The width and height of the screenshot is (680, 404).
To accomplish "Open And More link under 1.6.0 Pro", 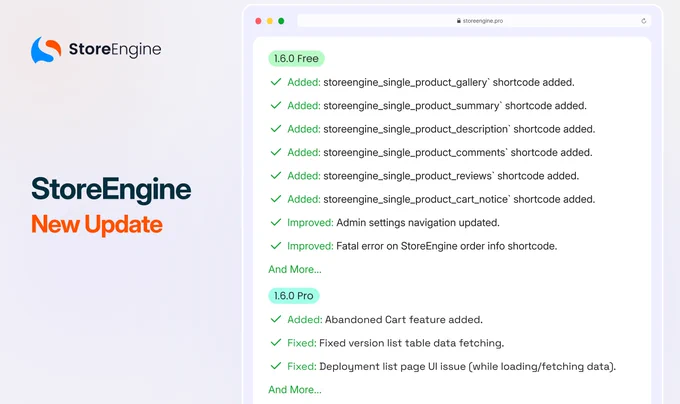I will pyautogui.click(x=295, y=390).
